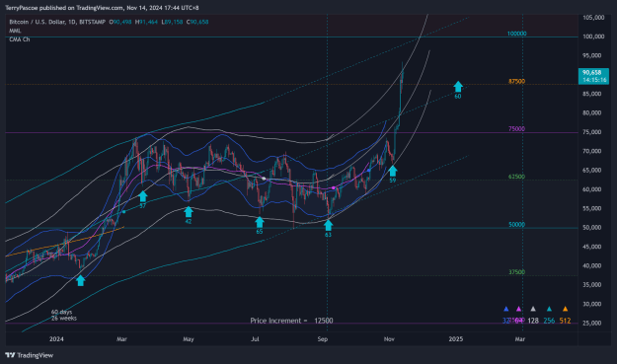Viewport: 617px width, 364px height.
Task: Click the teal triangle above 256
Action: coord(549,309)
